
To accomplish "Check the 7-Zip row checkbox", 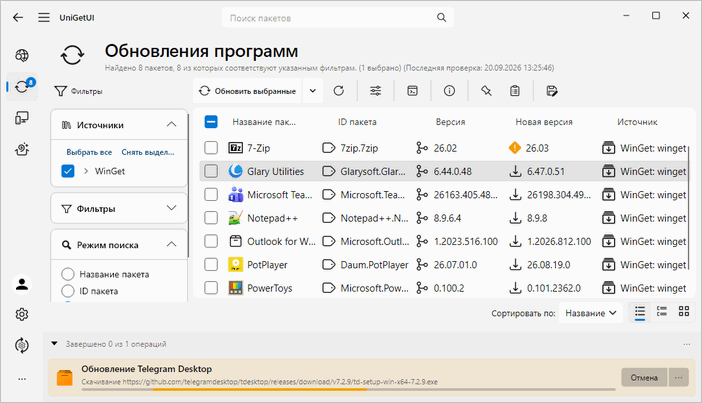I will [x=211, y=148].
